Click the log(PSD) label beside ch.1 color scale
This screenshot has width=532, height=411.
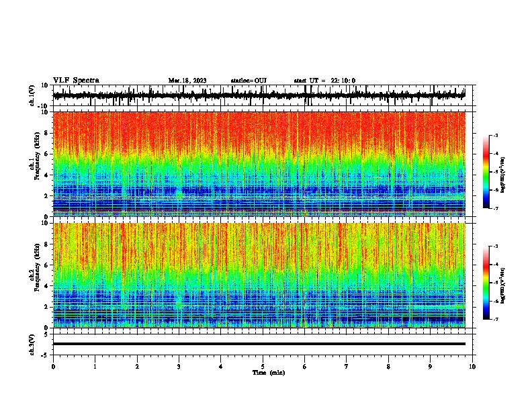click(503, 175)
